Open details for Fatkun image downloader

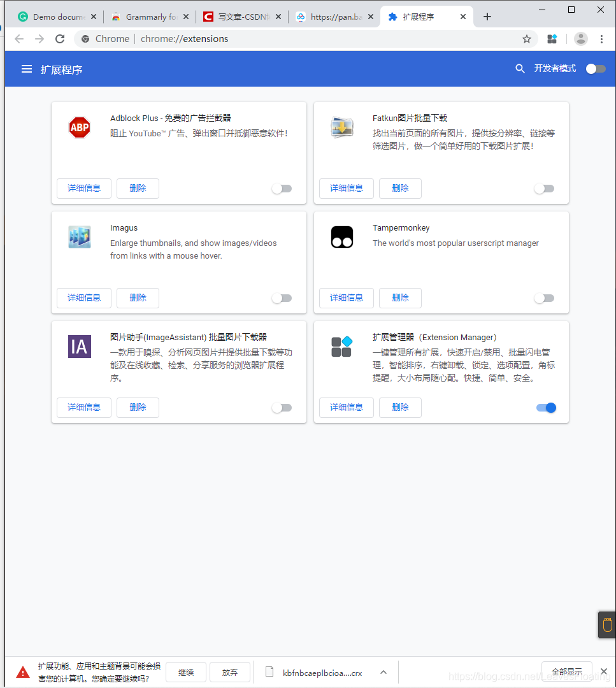[x=346, y=188]
